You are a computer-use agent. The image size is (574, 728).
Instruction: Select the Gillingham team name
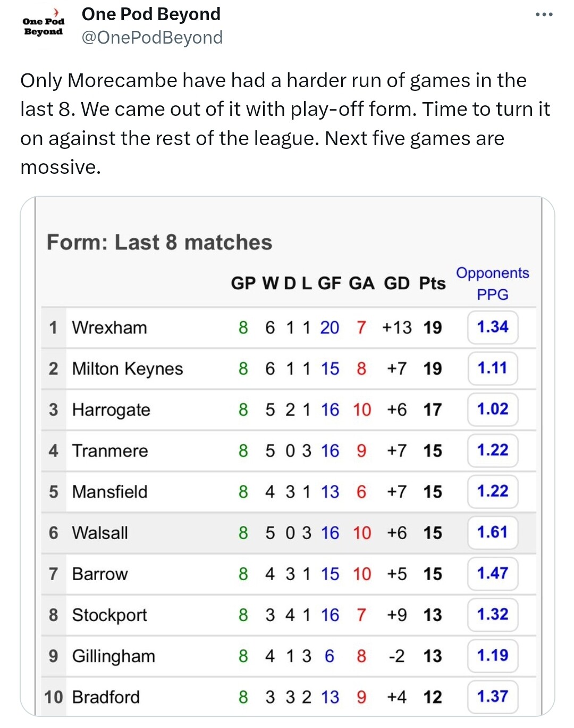[x=114, y=656]
